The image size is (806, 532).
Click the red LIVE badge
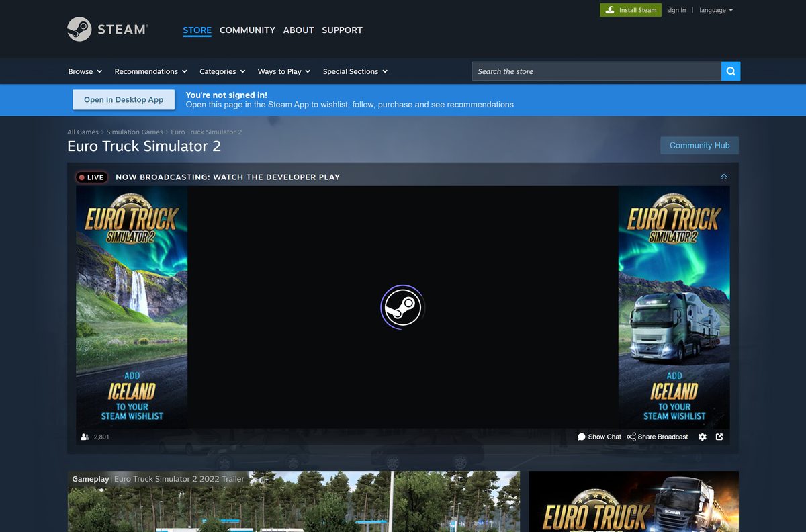coord(91,177)
